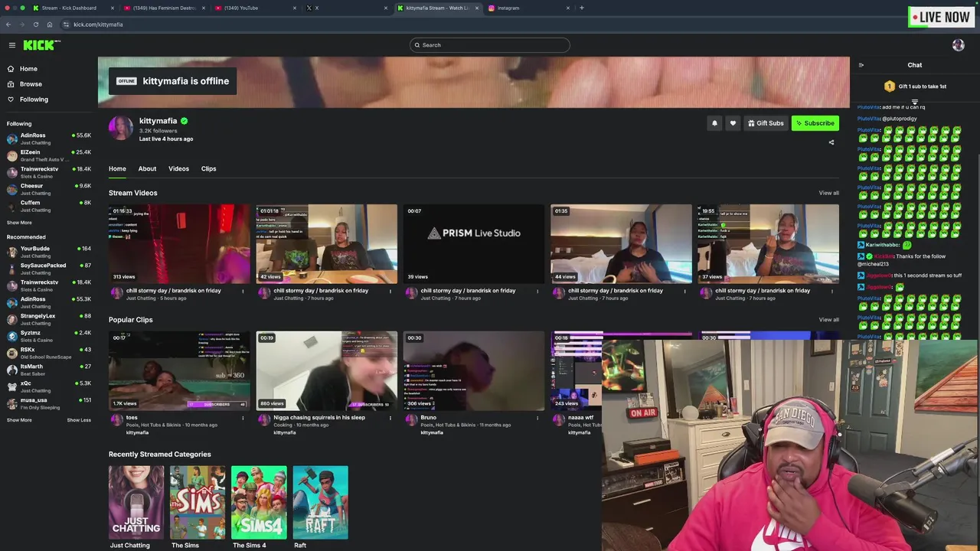Expand the gift leaderboard handle in chat
This screenshot has height=551, width=980.
914,102
